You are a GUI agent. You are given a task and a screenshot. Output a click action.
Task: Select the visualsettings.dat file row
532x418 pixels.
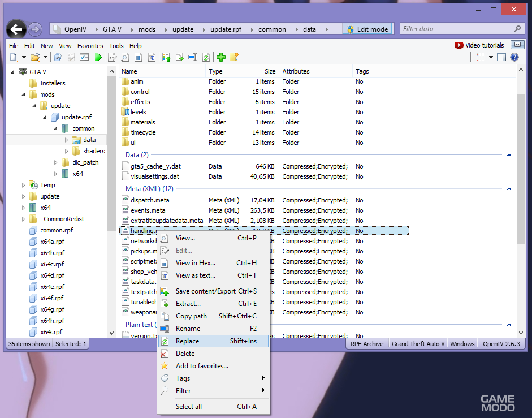click(264, 176)
